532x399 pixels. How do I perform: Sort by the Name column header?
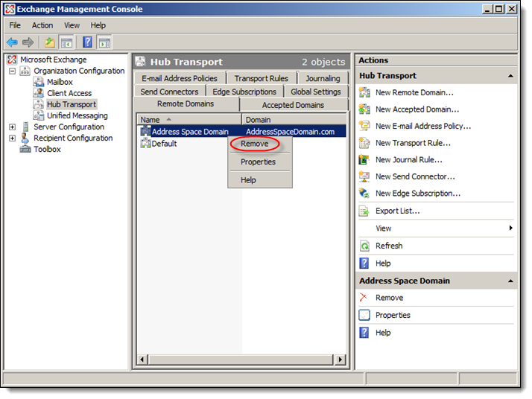(x=189, y=120)
